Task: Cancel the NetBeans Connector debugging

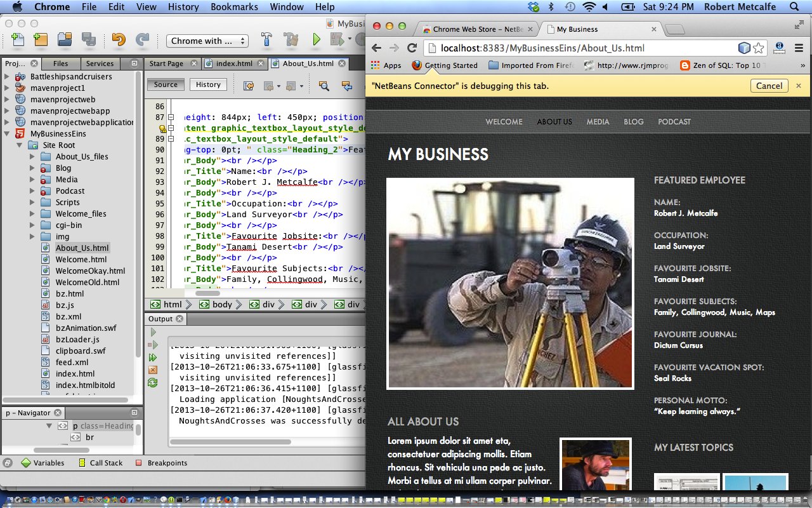Action: [x=769, y=86]
